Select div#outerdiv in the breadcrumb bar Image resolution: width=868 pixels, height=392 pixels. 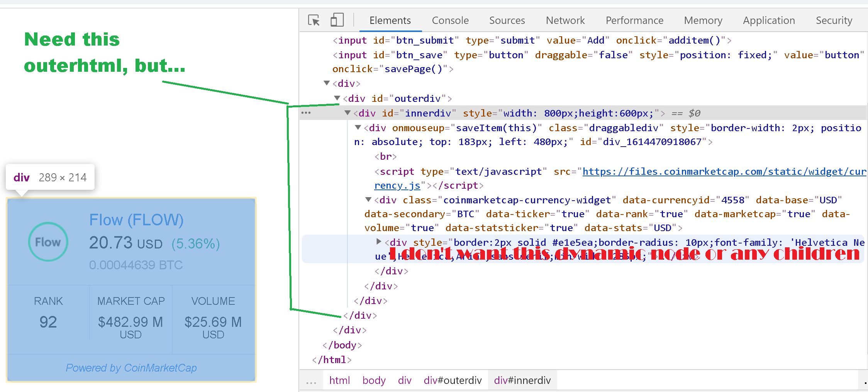point(453,380)
